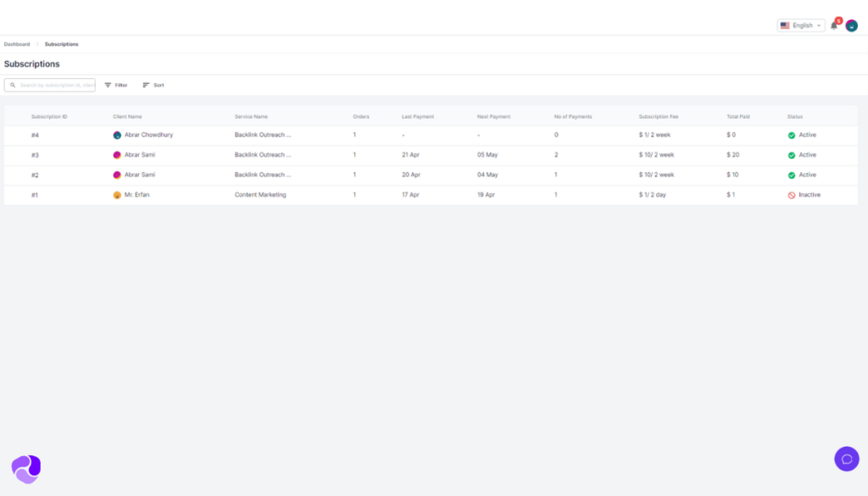Click Content Marketing service name
Screen dimensions: 868x496
tap(260, 195)
